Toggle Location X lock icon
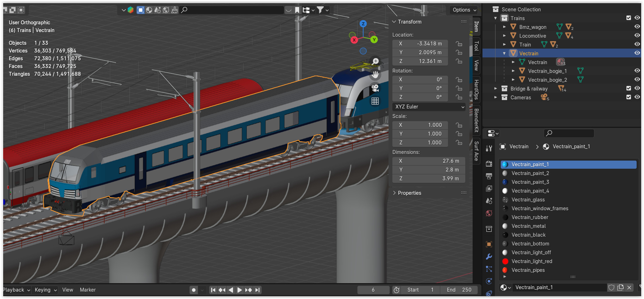Image resolution: width=644 pixels, height=299 pixels. click(459, 44)
